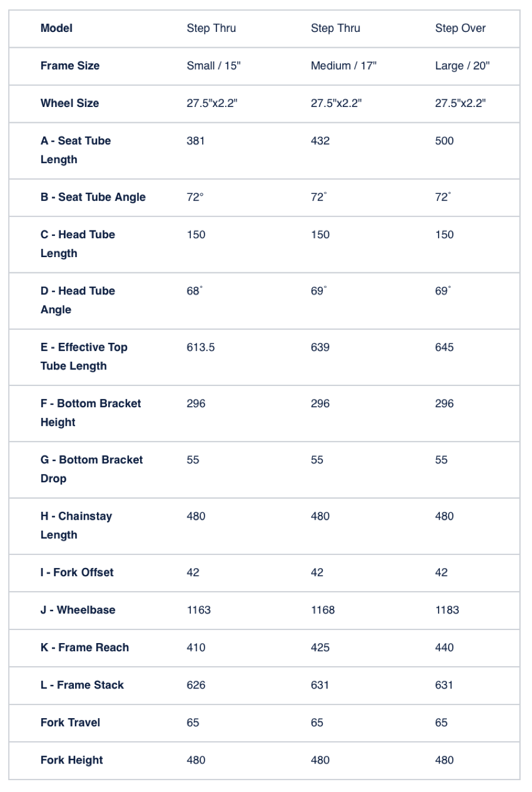
Task: Select the seat tube length value 381
Action: coord(196,141)
